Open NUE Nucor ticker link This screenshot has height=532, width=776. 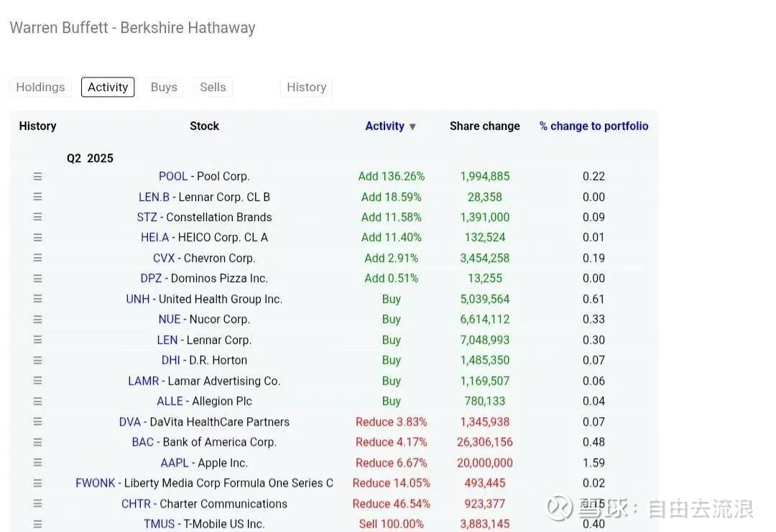point(170,319)
